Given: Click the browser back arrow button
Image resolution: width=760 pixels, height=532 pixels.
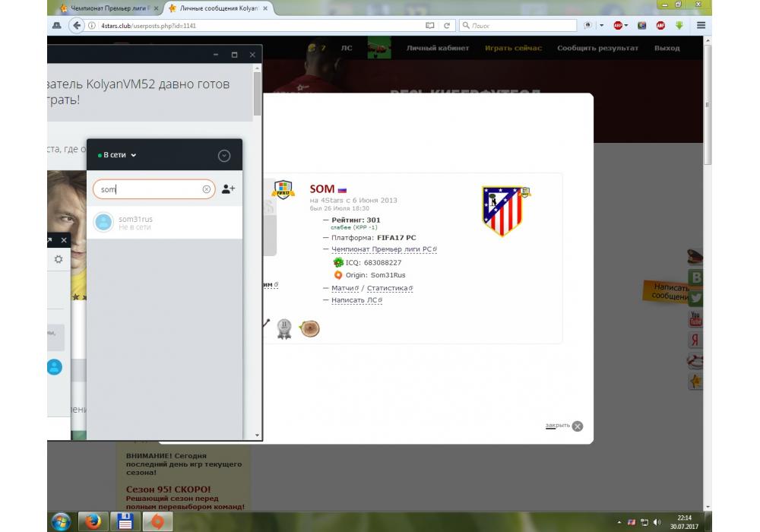Looking at the screenshot, I should 77,25.
